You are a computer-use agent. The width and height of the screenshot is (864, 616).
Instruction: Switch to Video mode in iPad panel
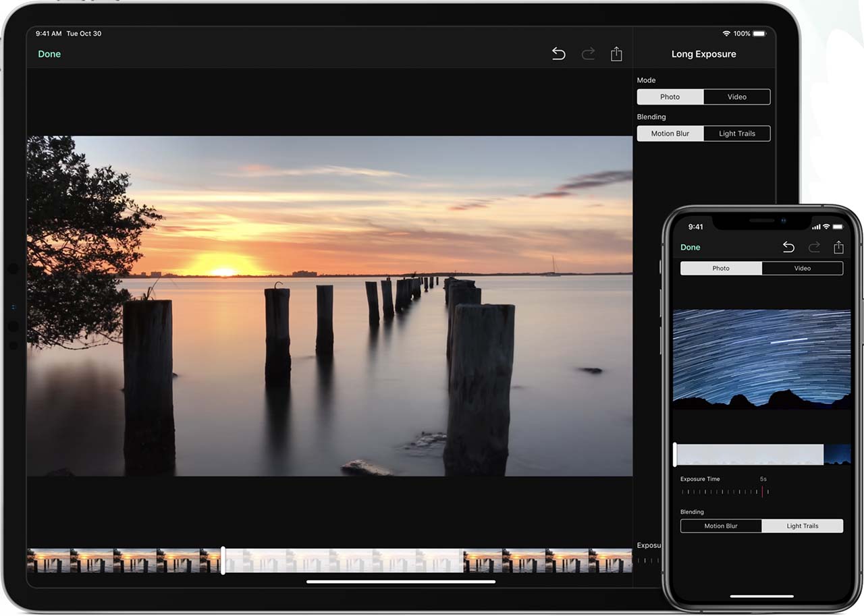[736, 97]
